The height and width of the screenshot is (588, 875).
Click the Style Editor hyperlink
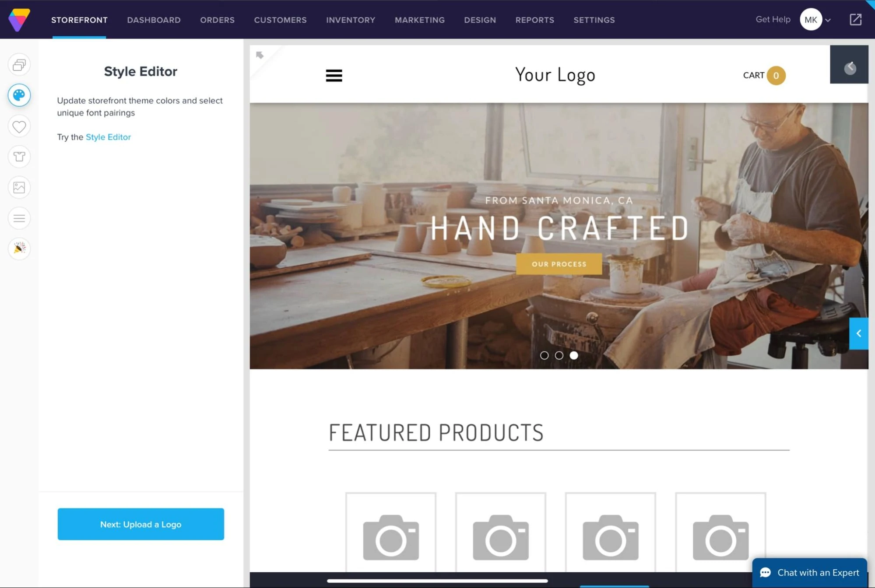coord(108,136)
